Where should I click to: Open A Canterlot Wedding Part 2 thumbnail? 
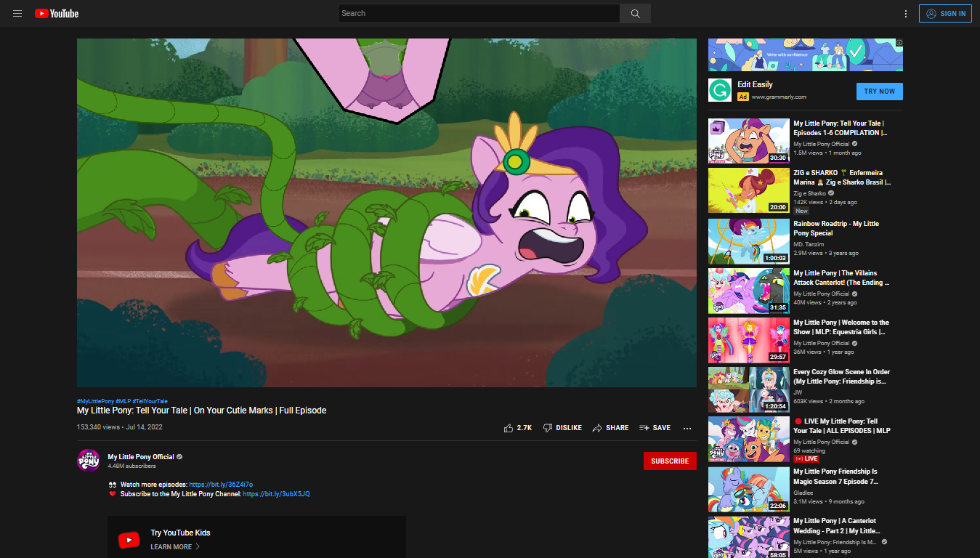(x=749, y=537)
